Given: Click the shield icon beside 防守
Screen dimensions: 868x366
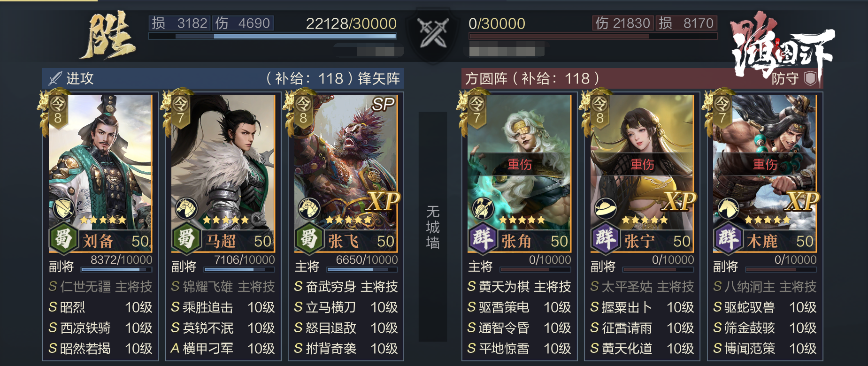Looking at the screenshot, I should [810, 78].
